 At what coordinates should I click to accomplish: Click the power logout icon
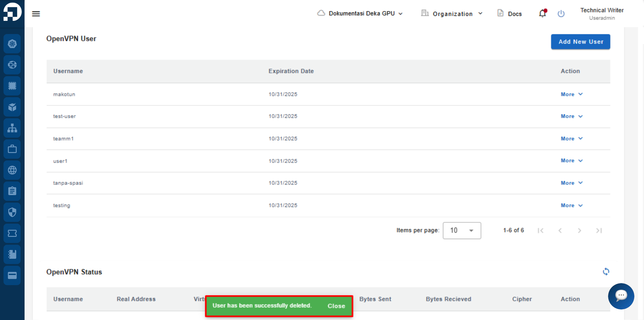coord(561,14)
